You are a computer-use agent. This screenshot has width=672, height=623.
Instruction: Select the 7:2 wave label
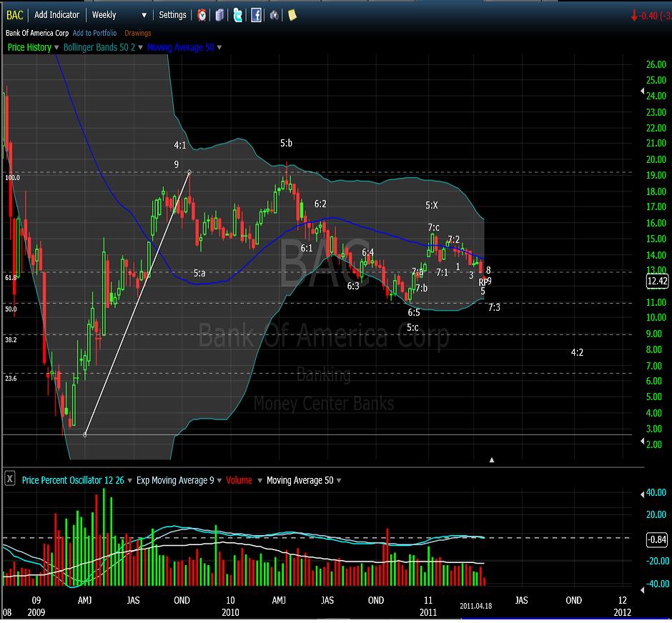(x=454, y=239)
